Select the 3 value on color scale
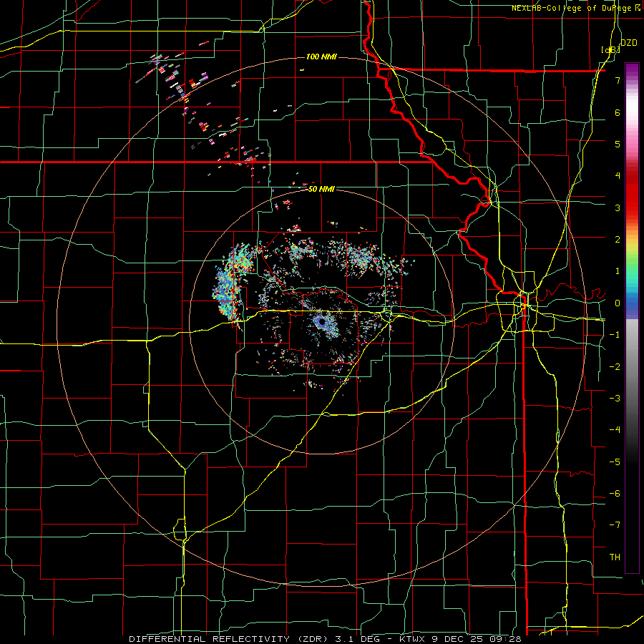Screen dimensions: 644x644 pyautogui.click(x=618, y=208)
